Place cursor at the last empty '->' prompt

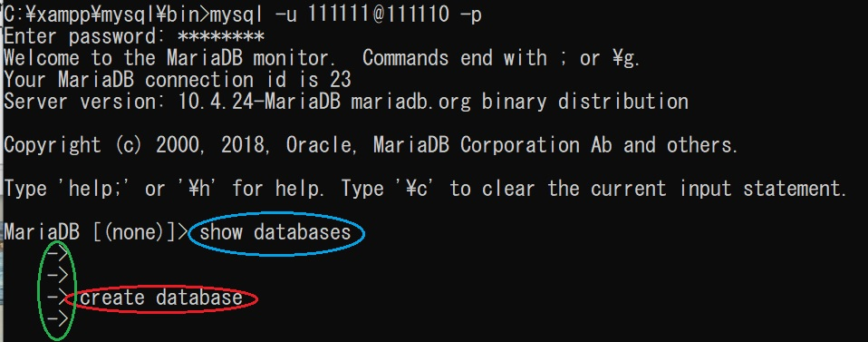58,319
